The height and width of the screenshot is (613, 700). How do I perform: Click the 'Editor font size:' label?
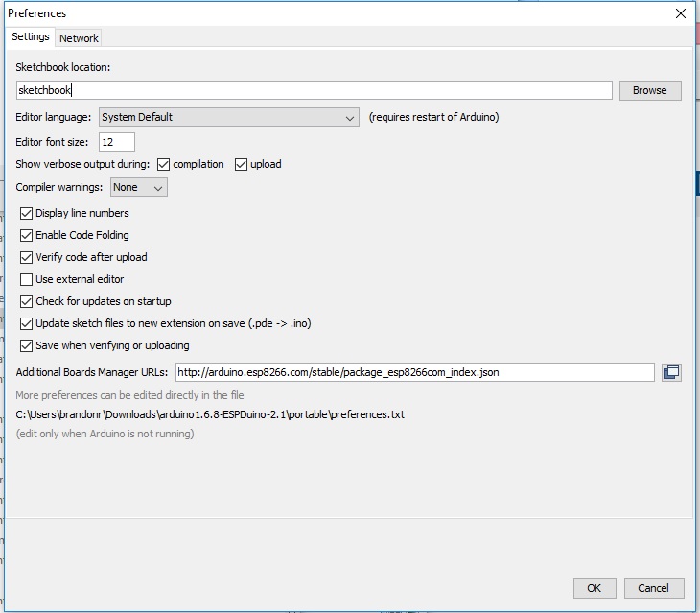pyautogui.click(x=52, y=142)
